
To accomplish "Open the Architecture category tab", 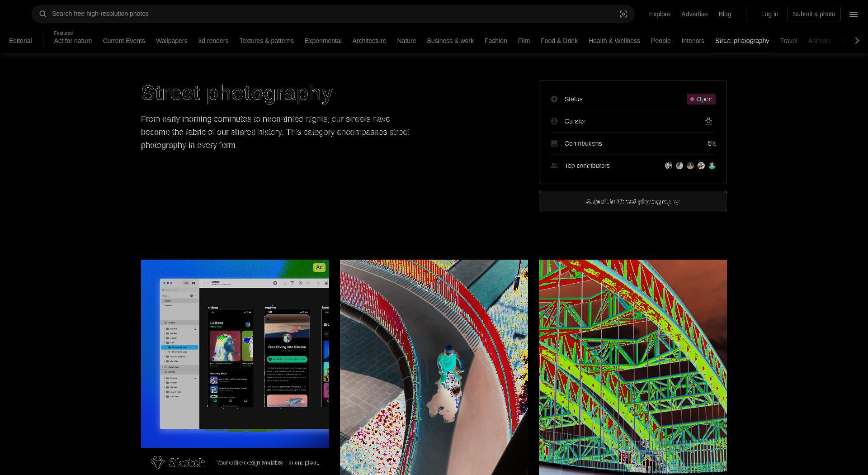I will coord(369,41).
